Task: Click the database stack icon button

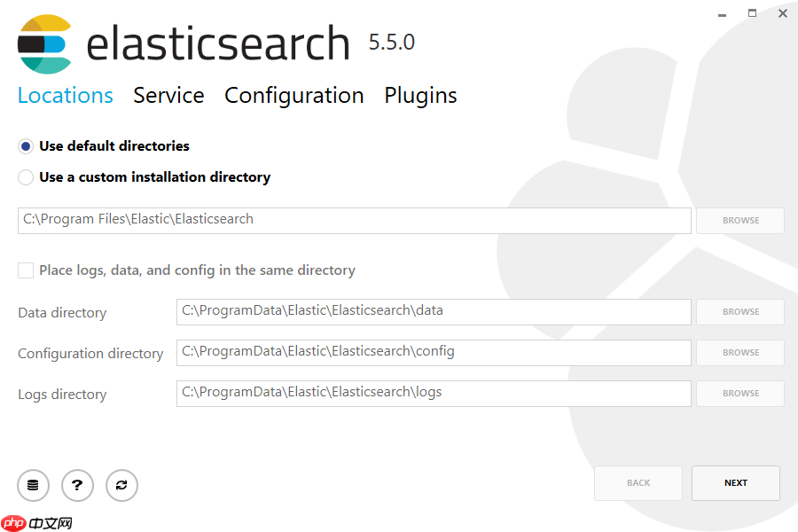Action: pyautogui.click(x=33, y=485)
